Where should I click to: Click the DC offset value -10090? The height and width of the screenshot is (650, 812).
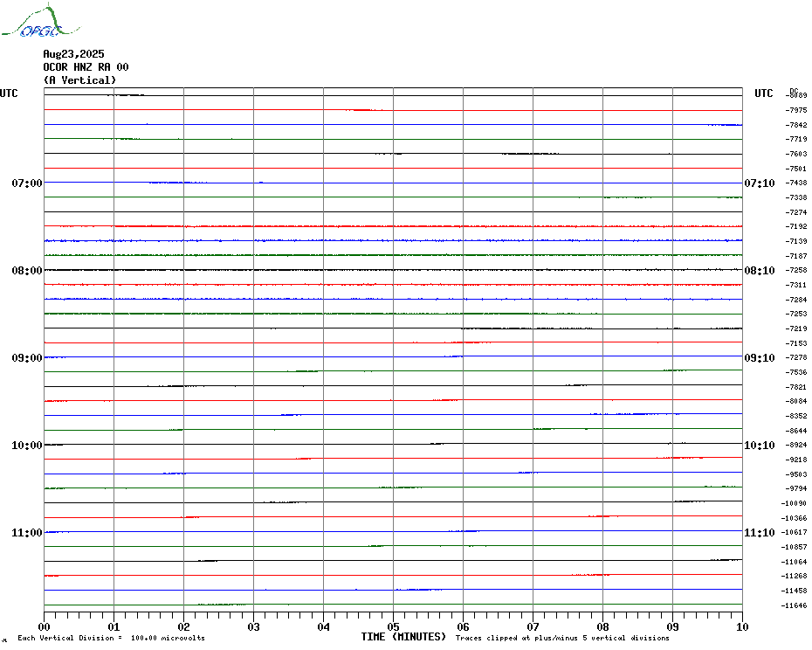[x=795, y=503]
